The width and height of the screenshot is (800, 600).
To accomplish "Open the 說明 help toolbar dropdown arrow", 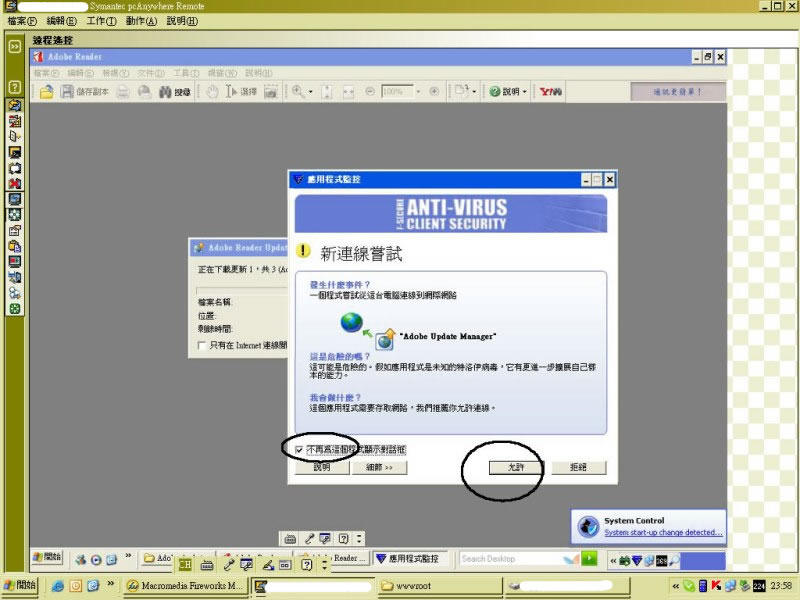I will (524, 92).
